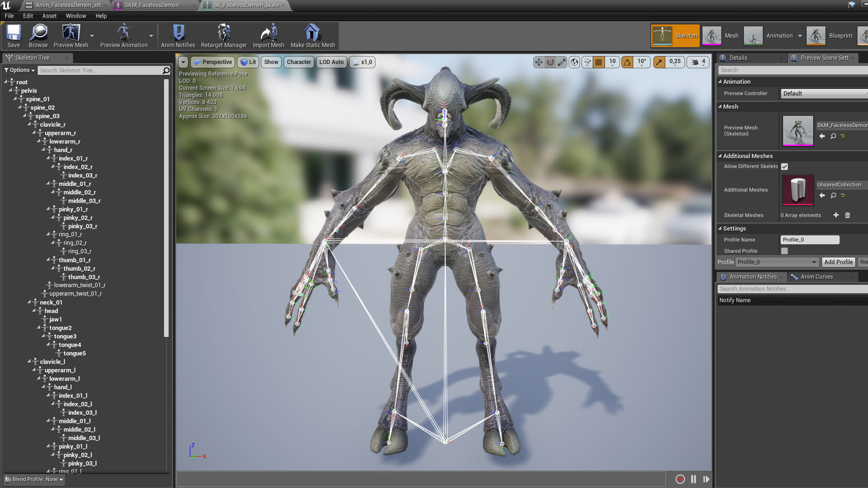Open the Anim Notifies tool
Screen dimensions: 868x488
pos(178,36)
